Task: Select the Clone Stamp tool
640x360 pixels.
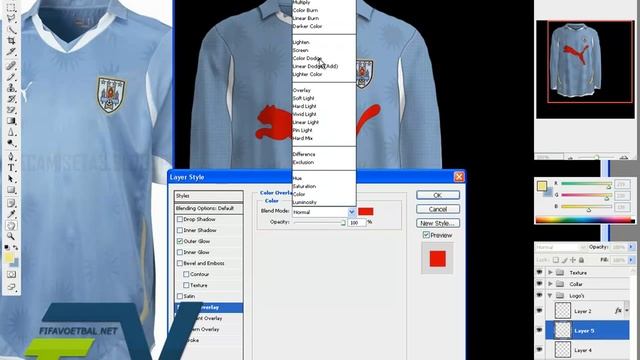Action: [11, 88]
